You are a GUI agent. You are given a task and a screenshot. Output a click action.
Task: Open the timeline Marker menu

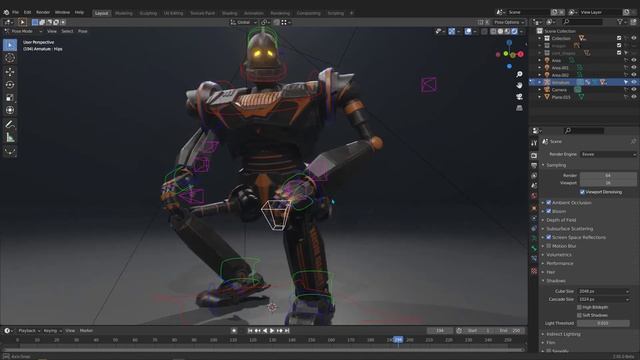coord(86,331)
